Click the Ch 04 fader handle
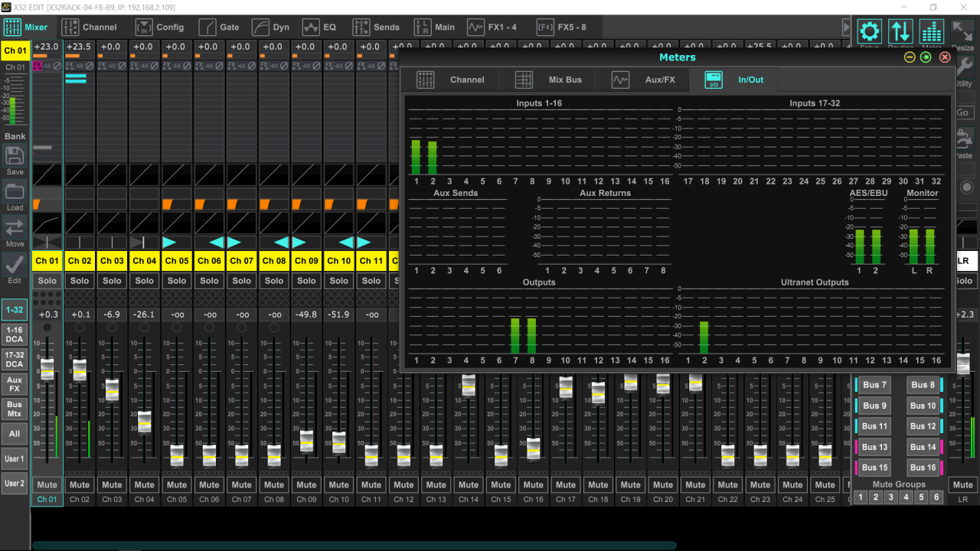The width and height of the screenshot is (980, 551). [x=144, y=422]
